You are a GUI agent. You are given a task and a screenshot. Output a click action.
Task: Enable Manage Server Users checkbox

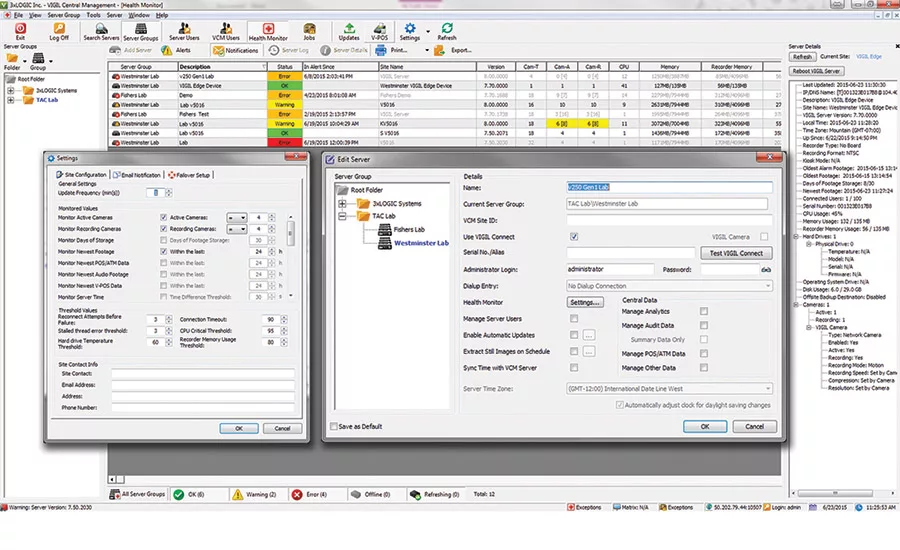pos(574,319)
